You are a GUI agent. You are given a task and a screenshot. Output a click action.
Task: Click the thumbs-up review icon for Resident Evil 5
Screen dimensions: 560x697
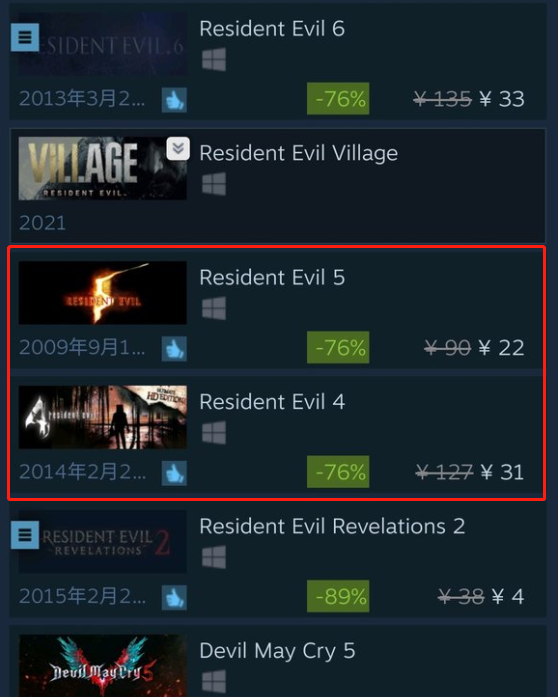tap(174, 349)
